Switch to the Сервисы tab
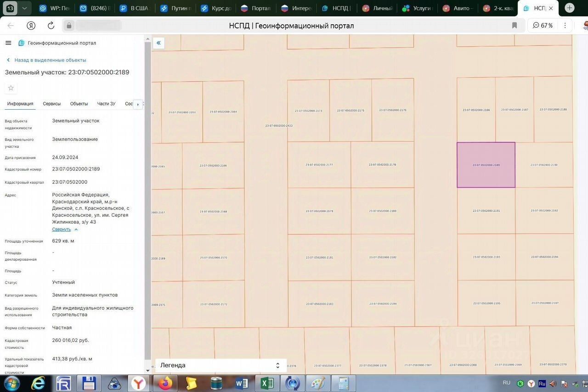Viewport: 588px width, 392px height. click(52, 104)
